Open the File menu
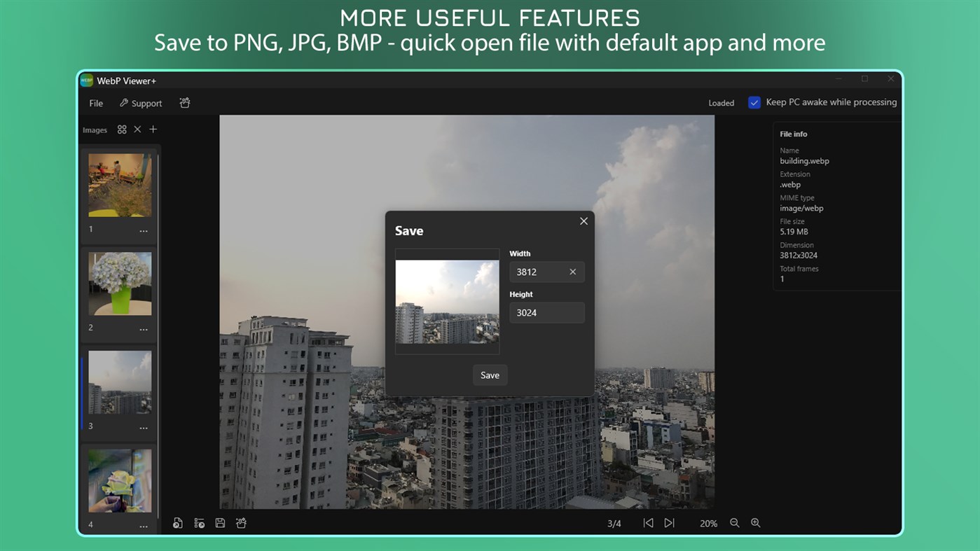This screenshot has height=551, width=980. [x=95, y=103]
